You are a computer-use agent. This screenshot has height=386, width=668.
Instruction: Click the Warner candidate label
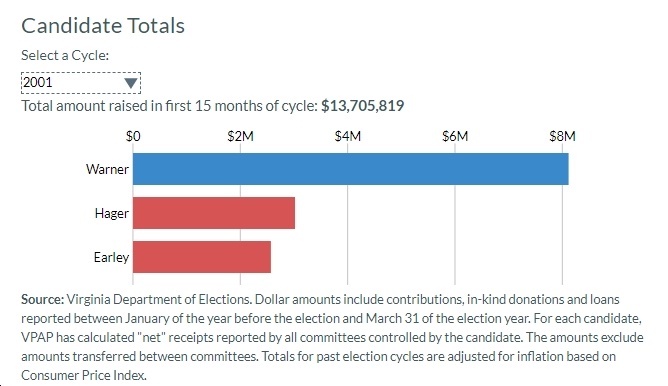(x=107, y=169)
